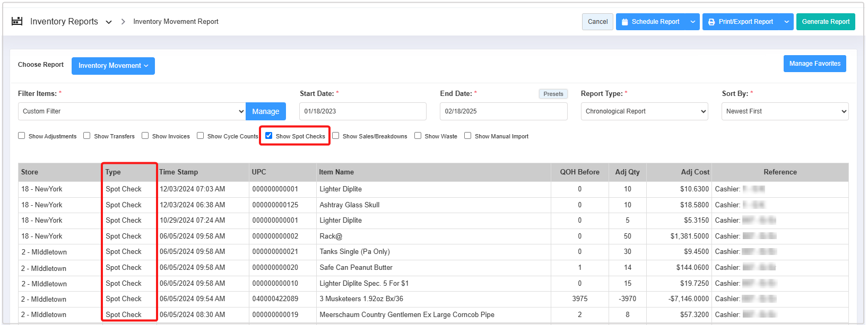Click the Inventory Reports icon in header

tap(17, 21)
